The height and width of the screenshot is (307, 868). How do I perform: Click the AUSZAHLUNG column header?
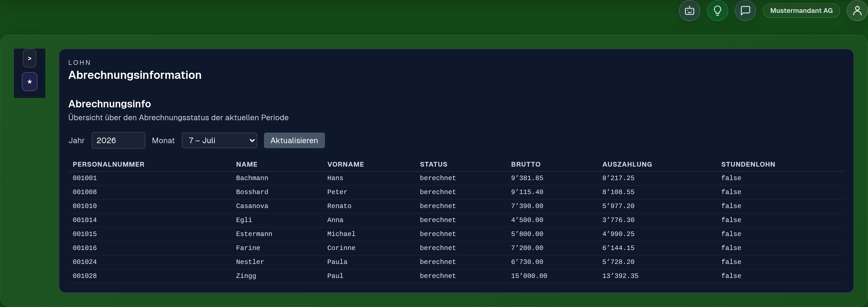point(627,164)
